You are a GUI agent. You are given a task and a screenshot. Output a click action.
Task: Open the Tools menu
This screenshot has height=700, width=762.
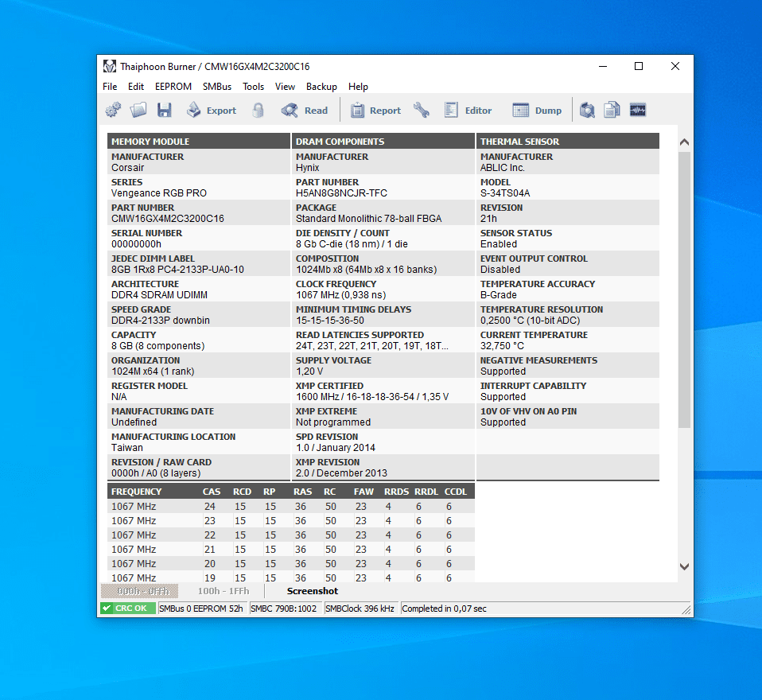[253, 87]
